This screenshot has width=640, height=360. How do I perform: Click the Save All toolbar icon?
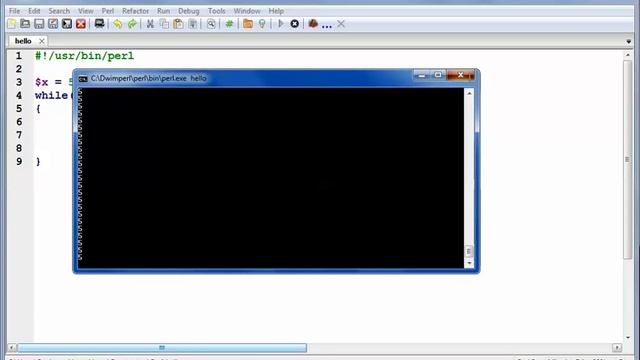pos(67,24)
